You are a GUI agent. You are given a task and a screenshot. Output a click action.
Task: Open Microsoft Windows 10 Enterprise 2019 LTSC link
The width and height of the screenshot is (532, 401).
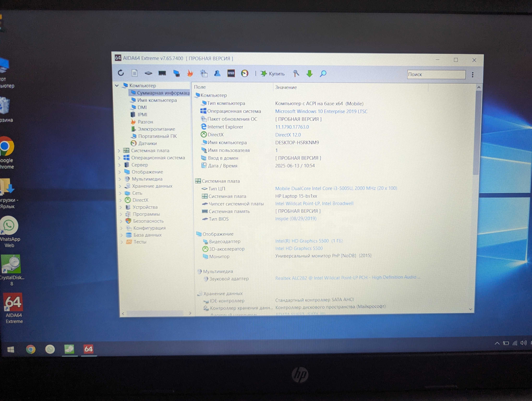coord(321,111)
